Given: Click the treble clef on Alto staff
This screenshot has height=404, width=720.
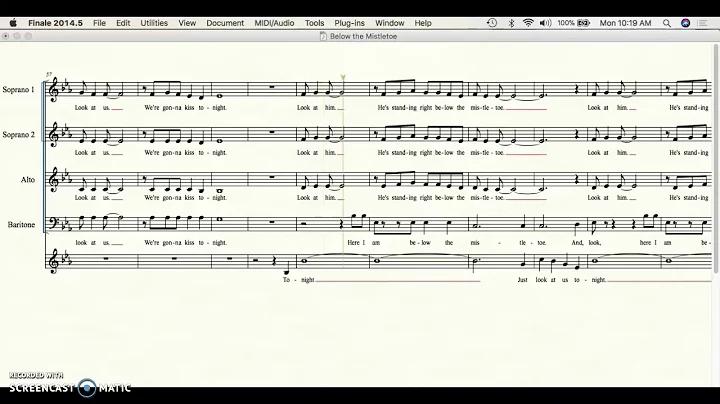Looking at the screenshot, I should coord(54,180).
